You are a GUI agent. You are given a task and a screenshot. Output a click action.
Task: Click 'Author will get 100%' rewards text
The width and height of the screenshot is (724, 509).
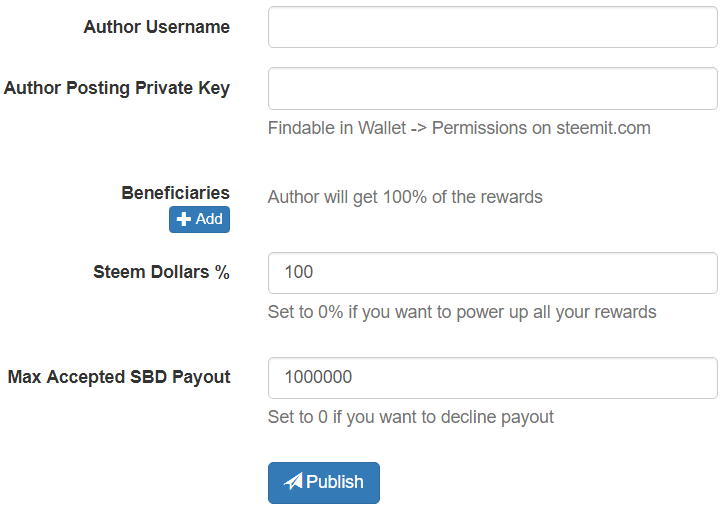405,197
